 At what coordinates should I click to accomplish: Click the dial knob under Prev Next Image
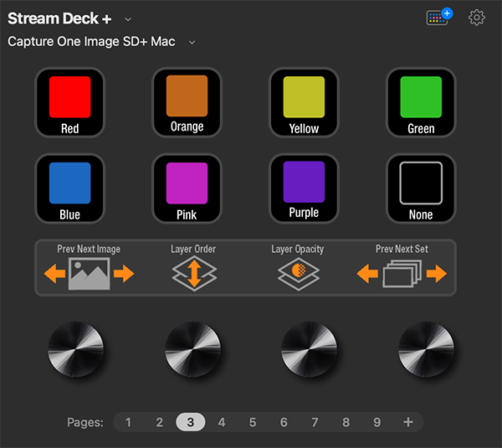coord(76,349)
